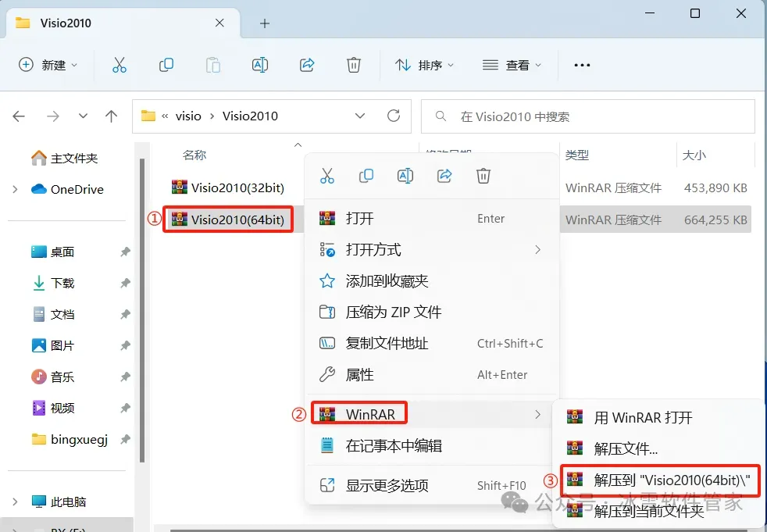Screen dimensions: 767x532
Task: Expand the 此电脑 tree node
Action: point(15,502)
